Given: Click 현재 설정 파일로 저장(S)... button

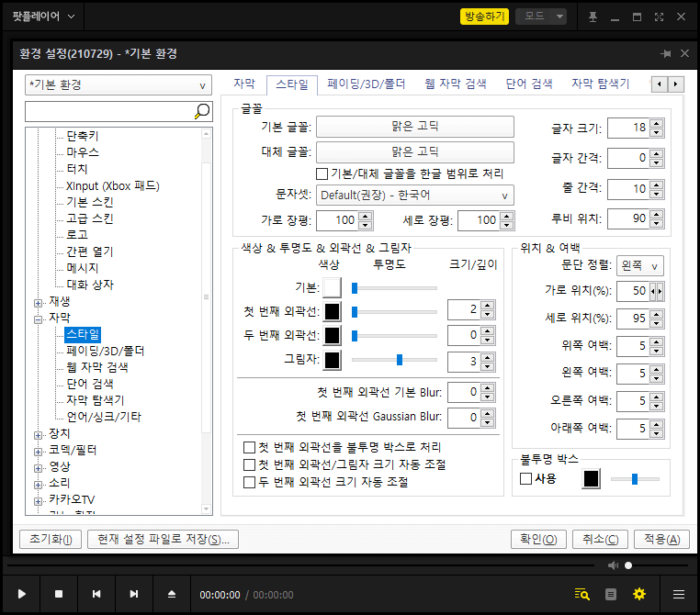Looking at the screenshot, I should click(163, 539).
